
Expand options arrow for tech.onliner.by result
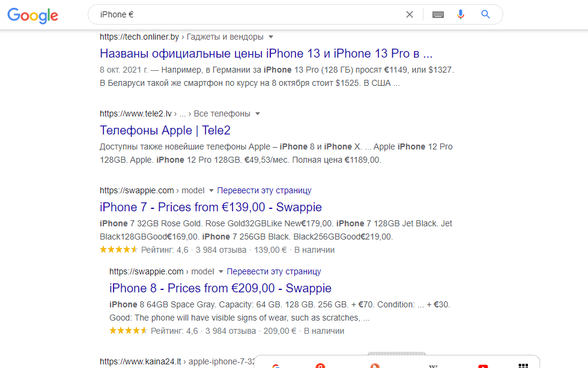coord(271,37)
